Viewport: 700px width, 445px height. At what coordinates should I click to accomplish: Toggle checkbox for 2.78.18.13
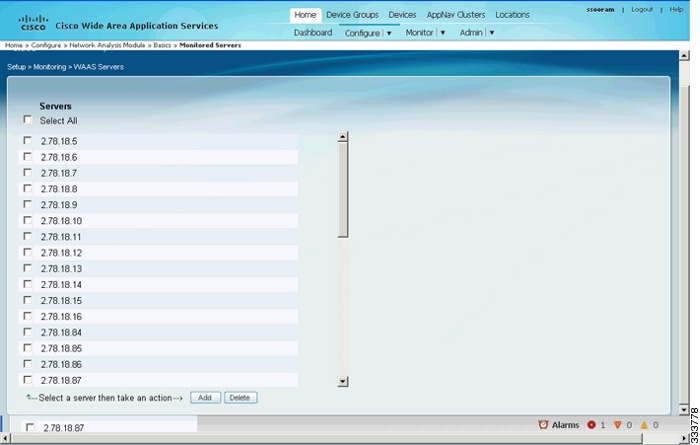(x=28, y=268)
